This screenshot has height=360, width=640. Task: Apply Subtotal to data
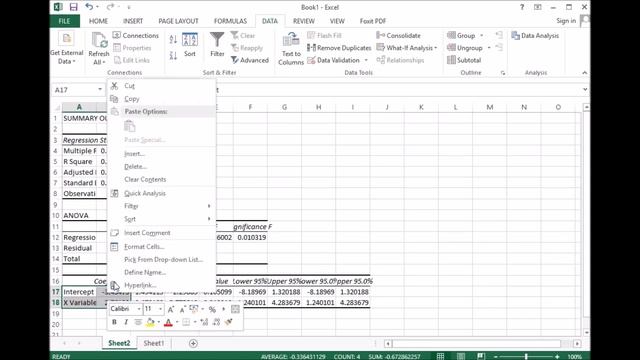tap(464, 60)
